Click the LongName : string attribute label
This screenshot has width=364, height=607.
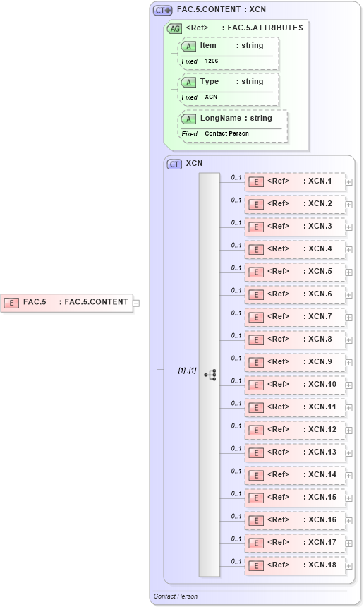(236, 118)
